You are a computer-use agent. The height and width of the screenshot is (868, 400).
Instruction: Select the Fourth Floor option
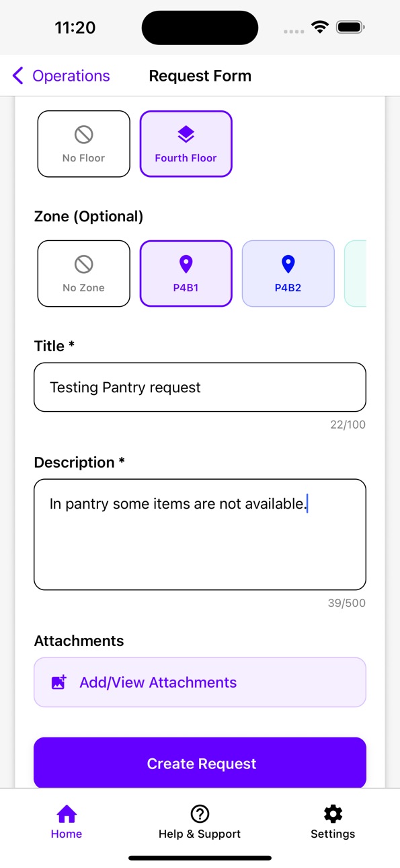tap(186, 144)
